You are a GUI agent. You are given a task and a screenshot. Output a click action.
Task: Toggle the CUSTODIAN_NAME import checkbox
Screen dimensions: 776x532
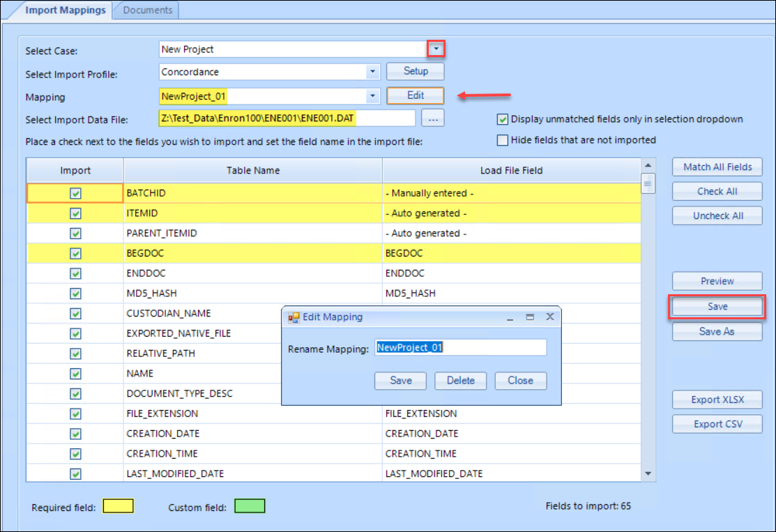click(x=75, y=313)
